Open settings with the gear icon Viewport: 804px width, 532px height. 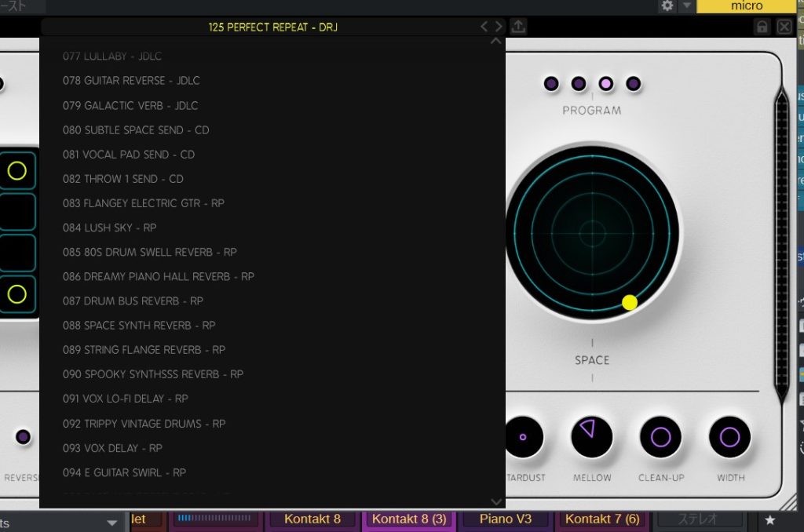pyautogui.click(x=667, y=6)
